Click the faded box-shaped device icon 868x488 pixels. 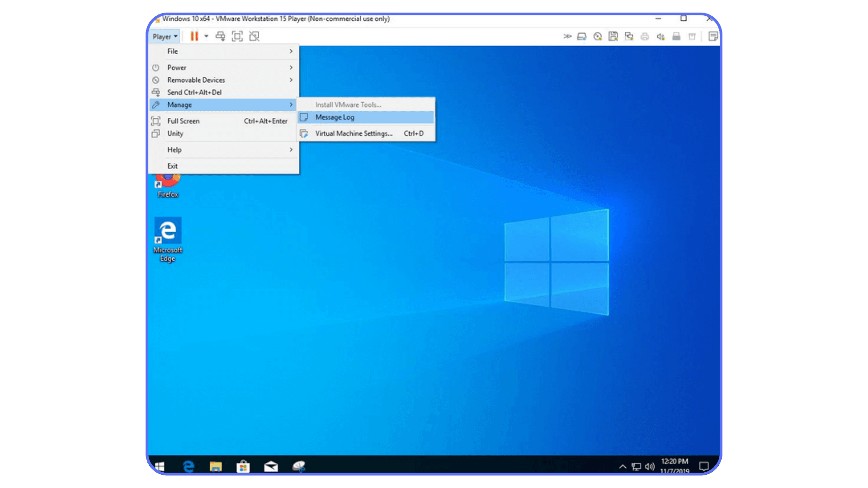(x=692, y=37)
